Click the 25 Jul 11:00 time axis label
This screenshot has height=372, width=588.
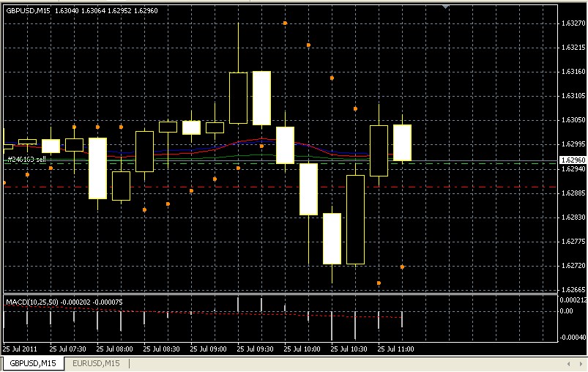coord(396,349)
